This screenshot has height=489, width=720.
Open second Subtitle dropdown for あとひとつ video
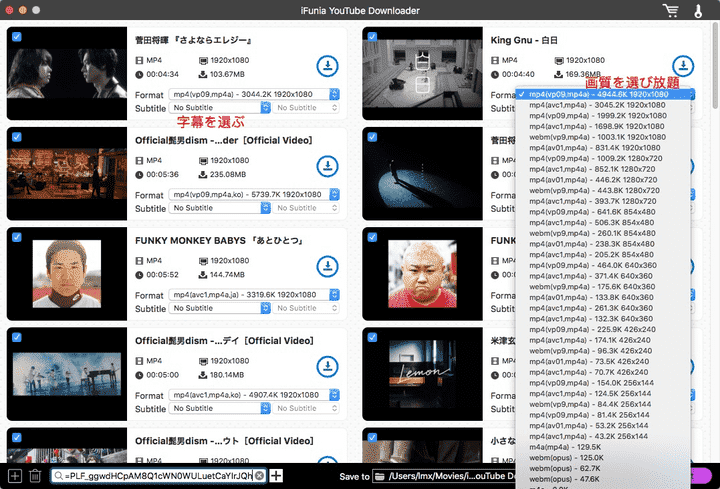(306, 308)
